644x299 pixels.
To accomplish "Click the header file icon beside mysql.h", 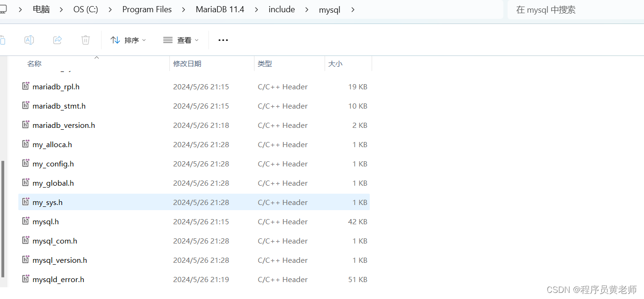I will click(26, 221).
